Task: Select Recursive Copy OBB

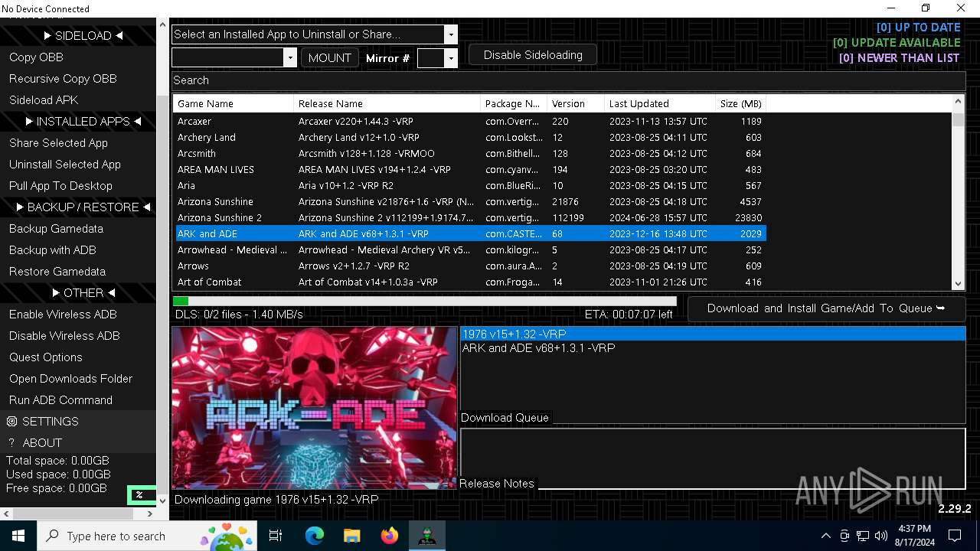Action: click(63, 79)
